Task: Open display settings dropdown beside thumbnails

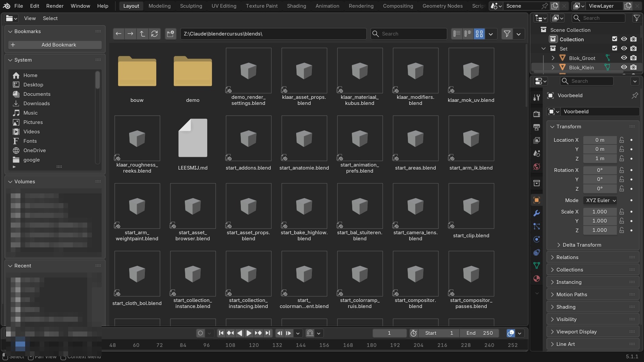Action: pos(491,34)
